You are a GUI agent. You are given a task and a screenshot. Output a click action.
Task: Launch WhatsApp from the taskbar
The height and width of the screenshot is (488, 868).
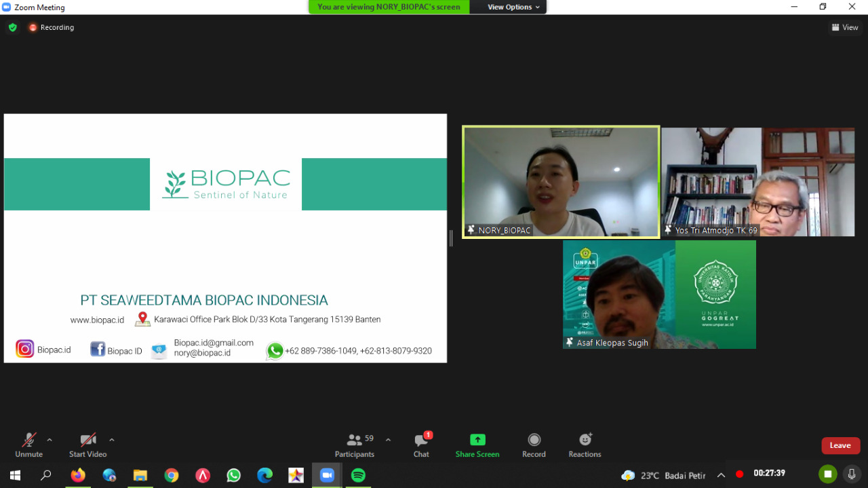point(234,475)
